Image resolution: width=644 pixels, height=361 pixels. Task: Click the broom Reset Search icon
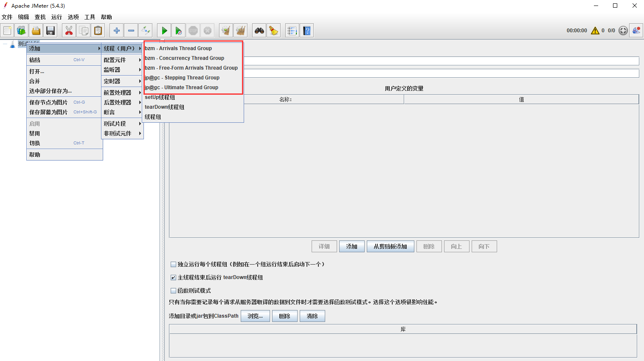coord(274,31)
